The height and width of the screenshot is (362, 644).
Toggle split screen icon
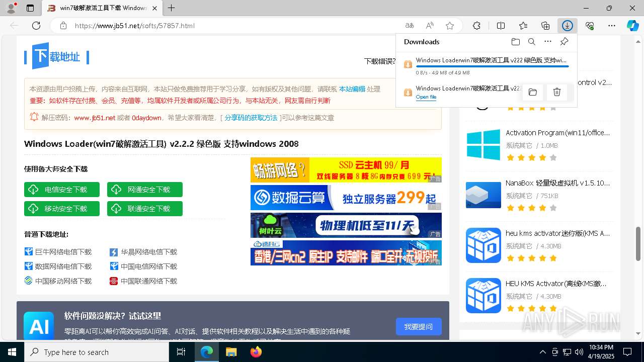[501, 26]
